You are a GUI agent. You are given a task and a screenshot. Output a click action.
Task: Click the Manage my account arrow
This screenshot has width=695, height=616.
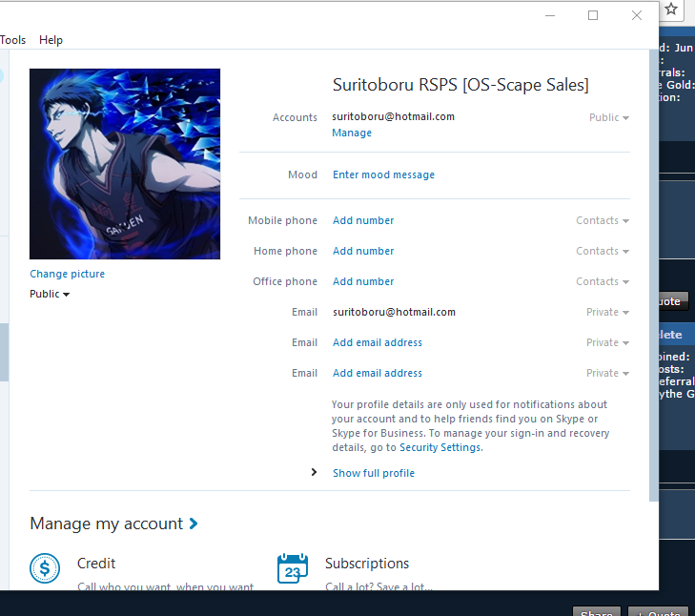coord(194,524)
